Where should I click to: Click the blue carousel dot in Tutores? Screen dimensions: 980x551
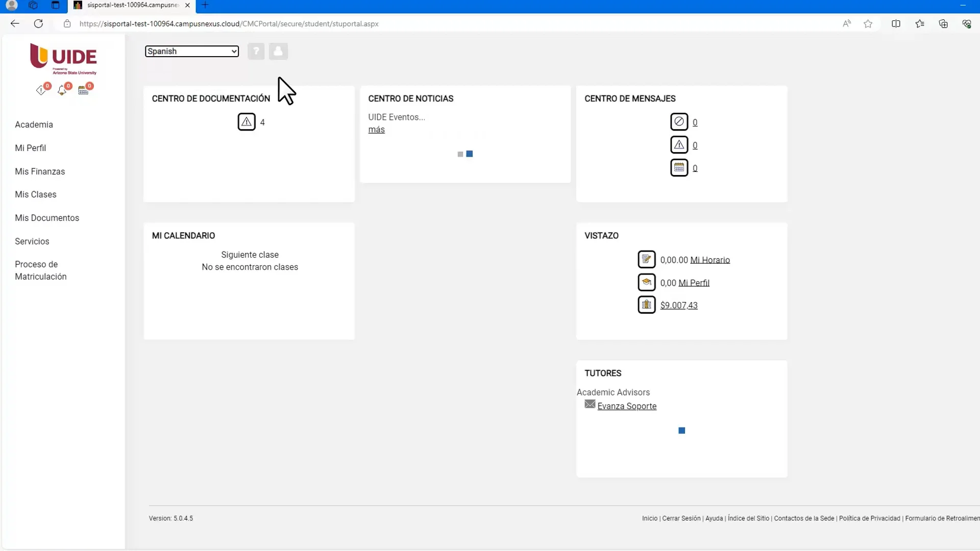(x=681, y=431)
